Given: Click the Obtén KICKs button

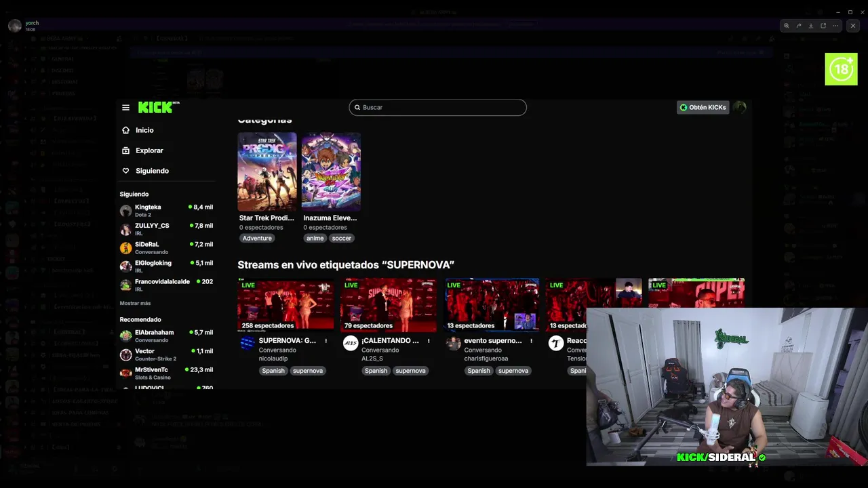Looking at the screenshot, I should [703, 107].
